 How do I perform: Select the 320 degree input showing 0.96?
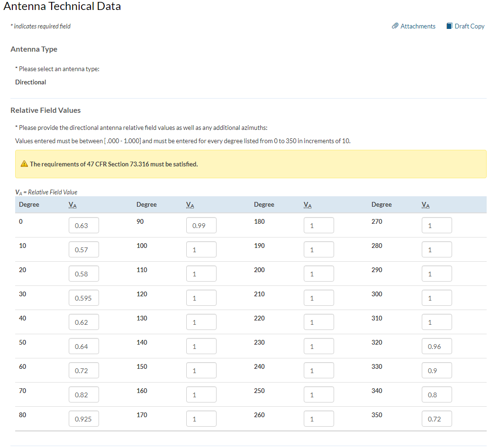[436, 347]
